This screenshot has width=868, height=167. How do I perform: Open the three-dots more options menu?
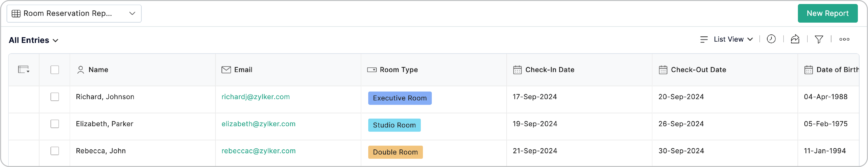point(844,39)
